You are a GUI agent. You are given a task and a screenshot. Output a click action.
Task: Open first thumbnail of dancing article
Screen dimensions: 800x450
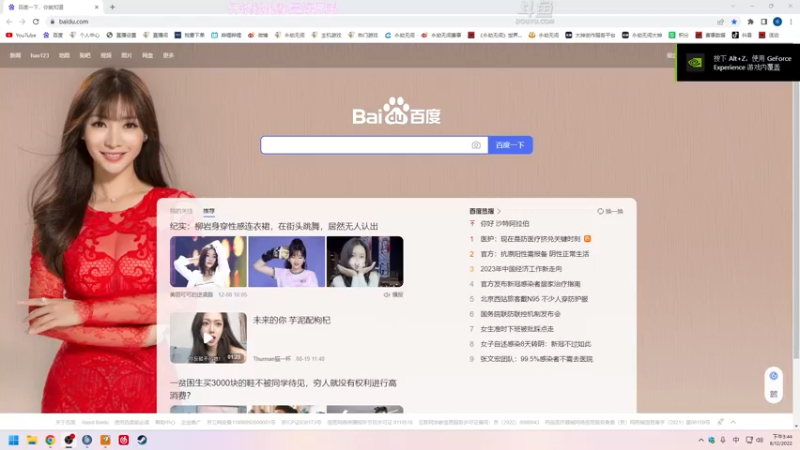(x=208, y=261)
